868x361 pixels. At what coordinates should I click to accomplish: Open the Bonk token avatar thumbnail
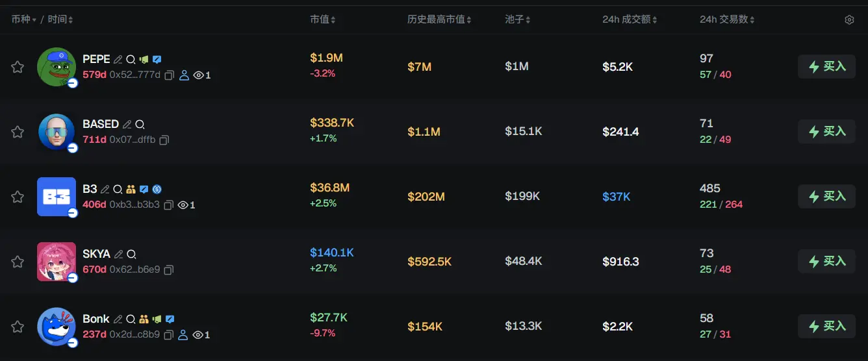click(57, 326)
